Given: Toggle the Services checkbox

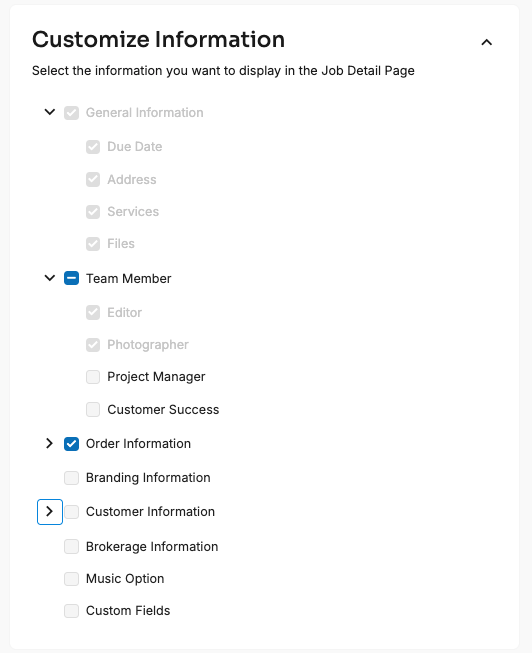Looking at the screenshot, I should tap(93, 212).
